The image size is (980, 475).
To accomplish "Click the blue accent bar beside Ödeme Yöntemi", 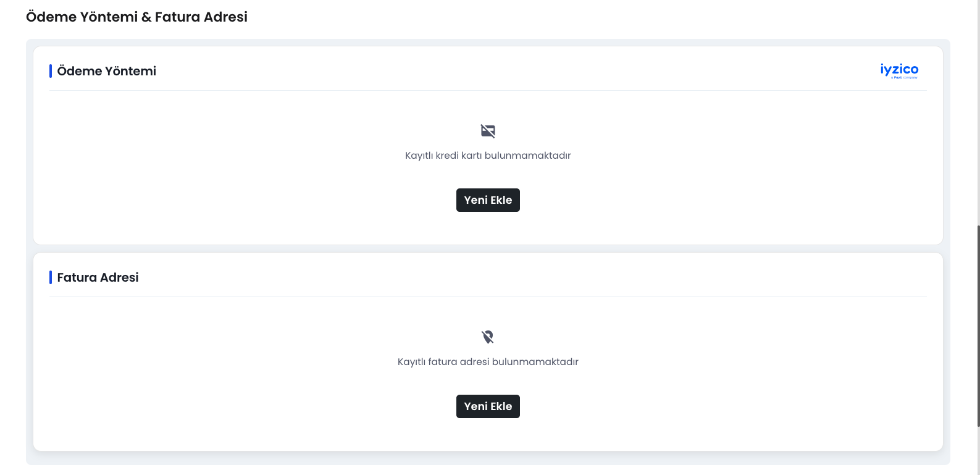I will [51, 71].
